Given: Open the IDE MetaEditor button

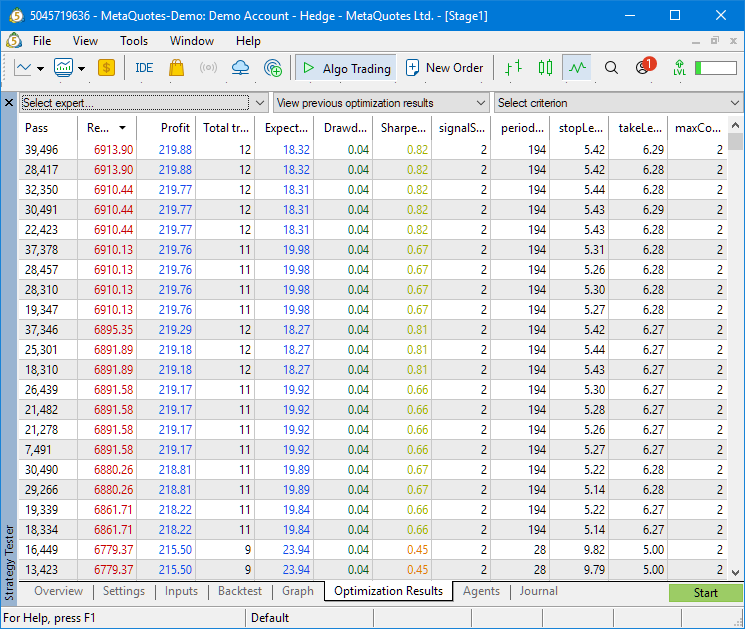Looking at the screenshot, I should tap(144, 68).
